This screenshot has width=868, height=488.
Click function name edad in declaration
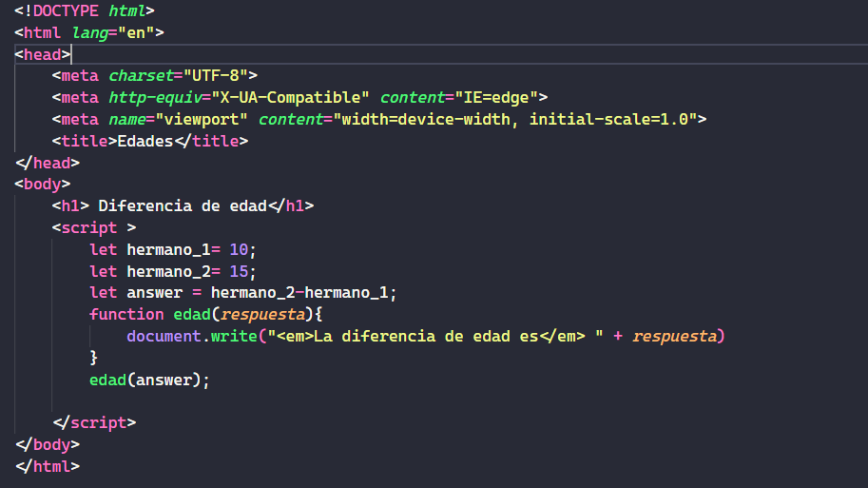192,315
